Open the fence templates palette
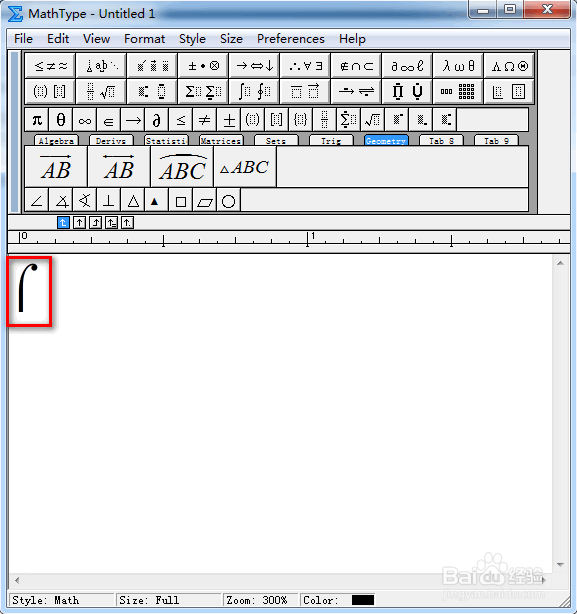The height and width of the screenshot is (614, 577). click(x=50, y=92)
